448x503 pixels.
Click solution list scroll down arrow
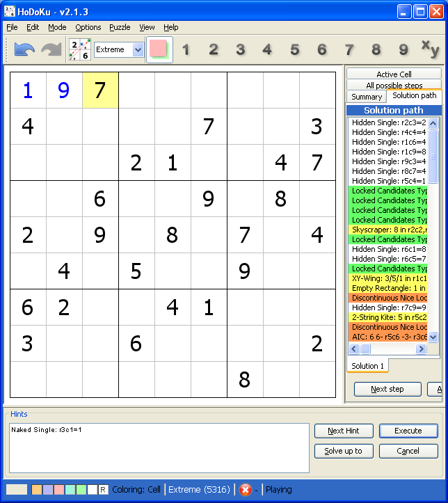point(433,337)
